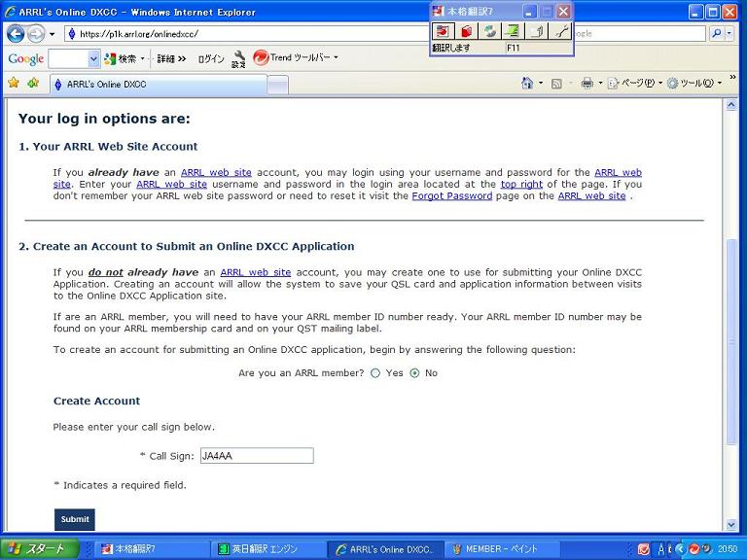Click the browser Forward arrow button
747x560 pixels.
pyautogui.click(x=36, y=33)
